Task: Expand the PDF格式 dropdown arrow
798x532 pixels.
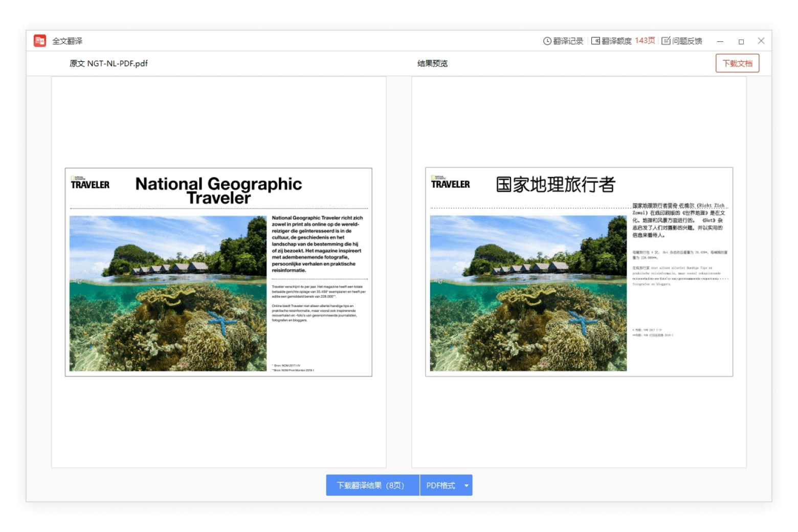Action: (467, 485)
